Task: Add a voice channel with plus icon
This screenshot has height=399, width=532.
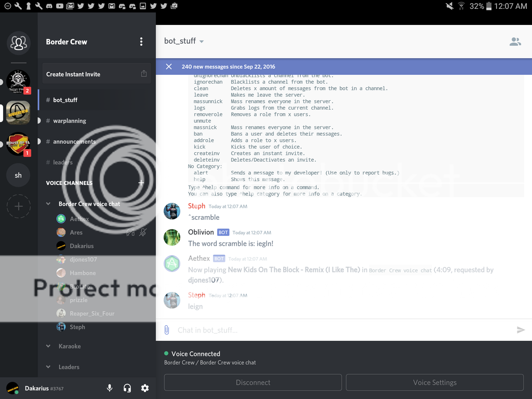Action: [x=141, y=183]
